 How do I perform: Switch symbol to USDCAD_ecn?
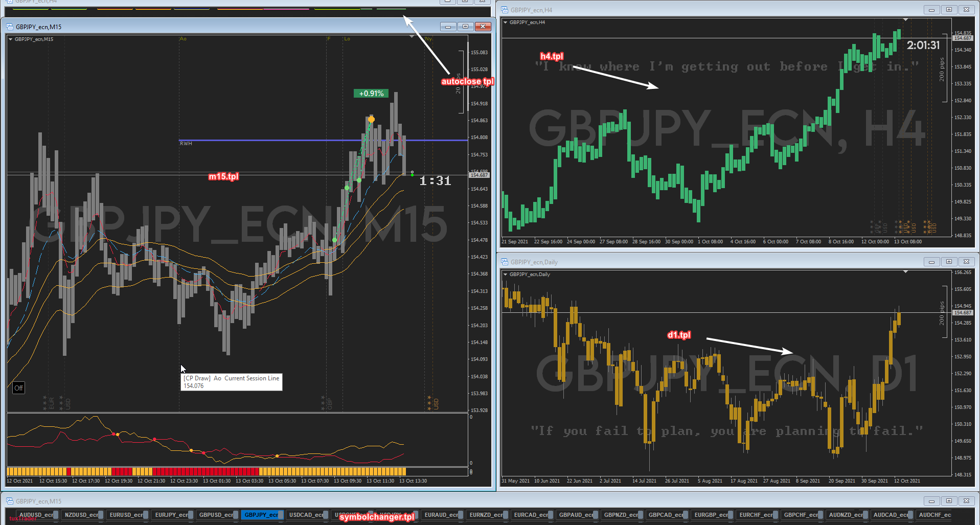(x=307, y=515)
